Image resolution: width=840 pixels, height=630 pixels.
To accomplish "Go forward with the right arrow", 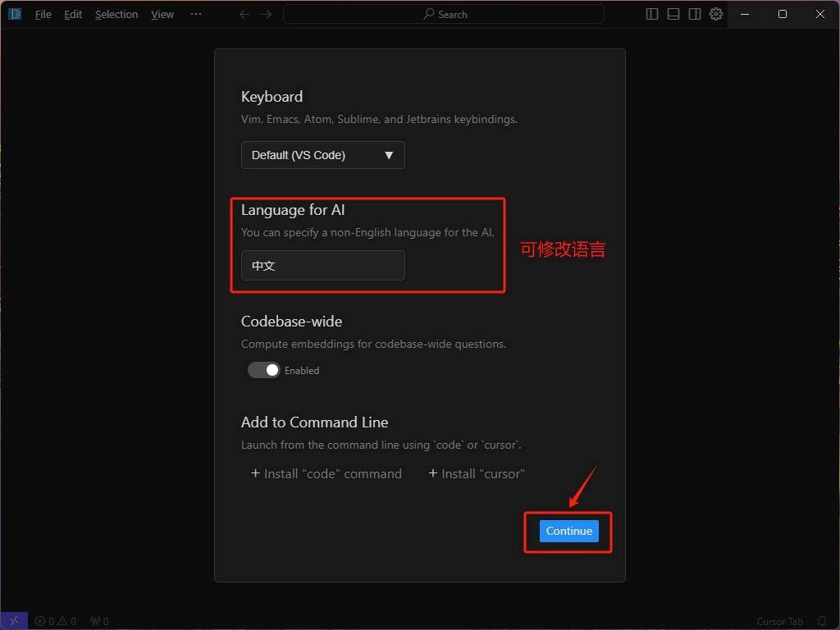I will coord(267,15).
